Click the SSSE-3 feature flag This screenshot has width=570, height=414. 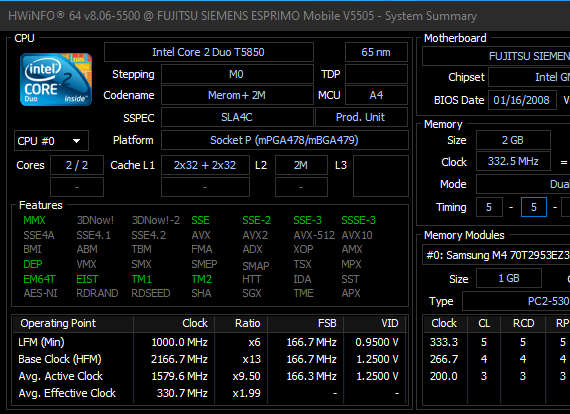358,220
